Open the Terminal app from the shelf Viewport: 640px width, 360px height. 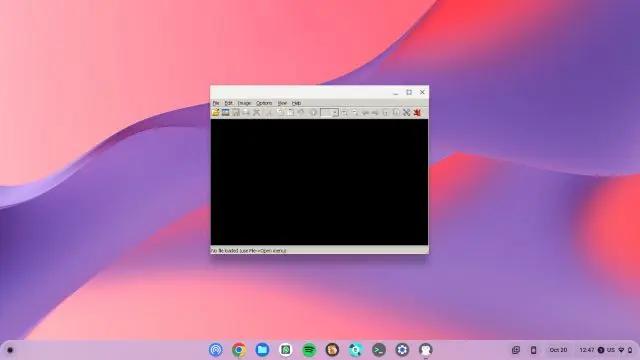tap(379, 350)
